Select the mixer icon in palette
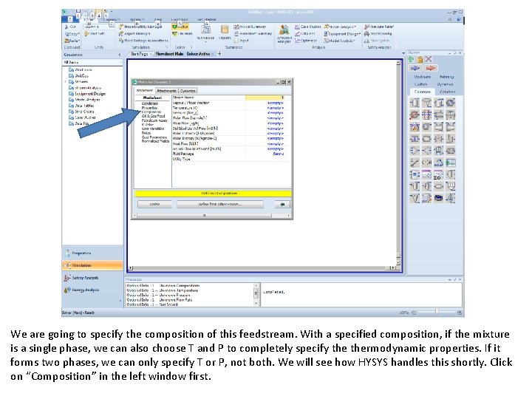Screen dimensions: 532x399 pos(415,150)
